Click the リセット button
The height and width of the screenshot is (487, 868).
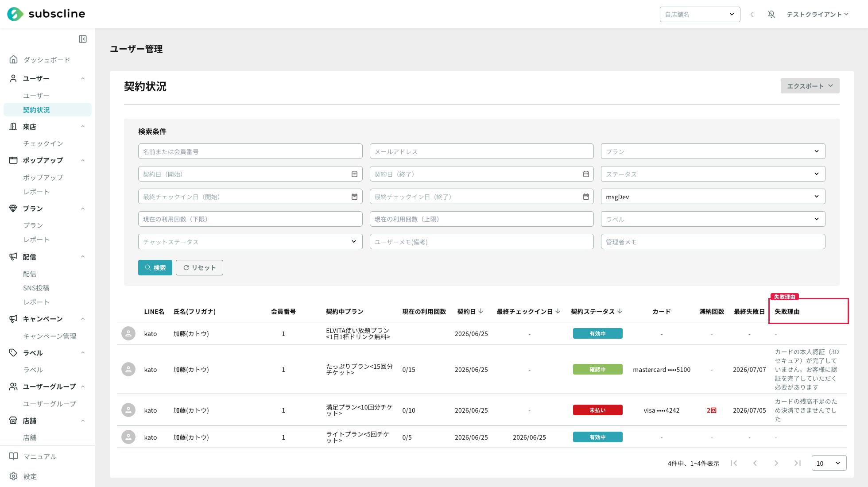199,267
